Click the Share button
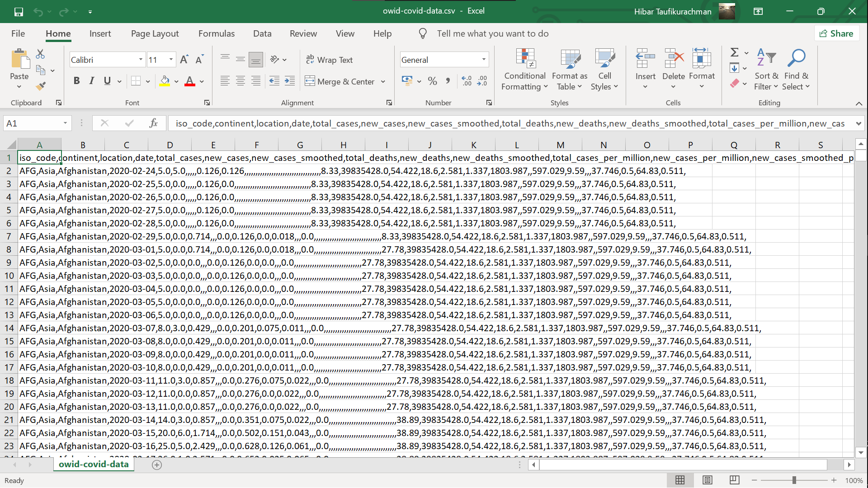 click(x=836, y=33)
